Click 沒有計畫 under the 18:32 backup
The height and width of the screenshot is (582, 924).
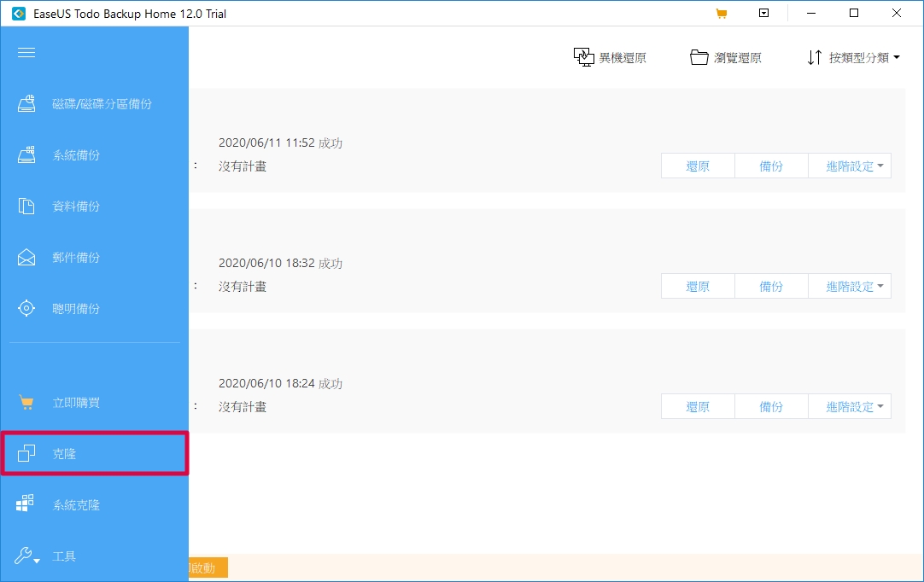pos(243,287)
